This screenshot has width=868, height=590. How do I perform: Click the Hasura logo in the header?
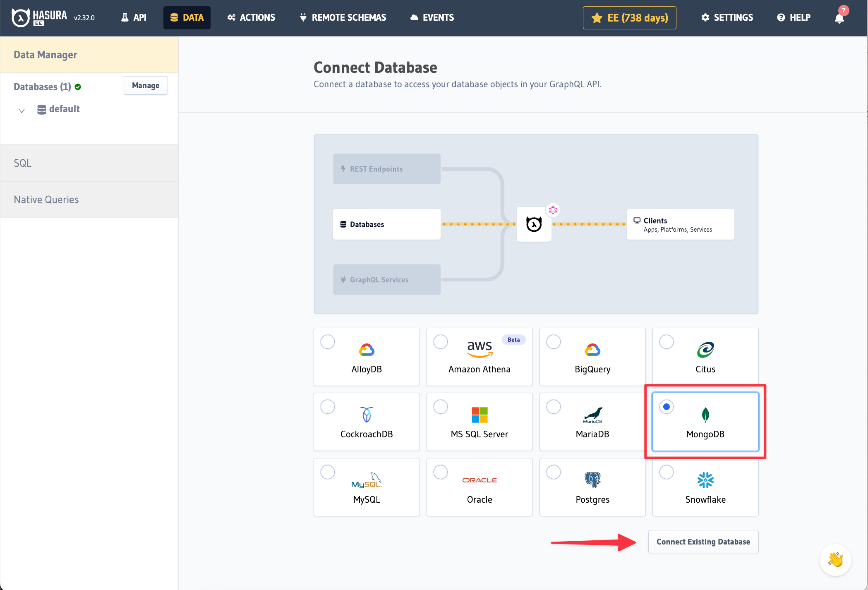[39, 17]
